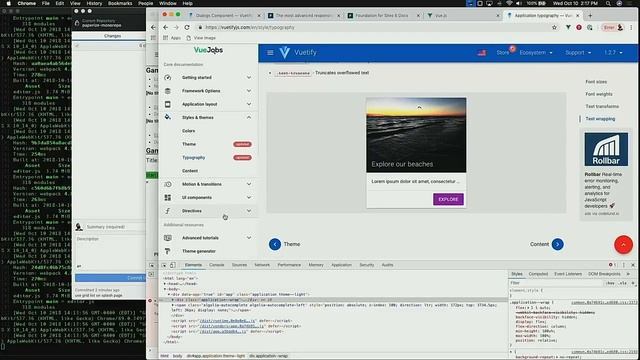Image resolution: width=640 pixels, height=360 pixels.
Task: Expand the Application layout section
Action: click(x=249, y=104)
